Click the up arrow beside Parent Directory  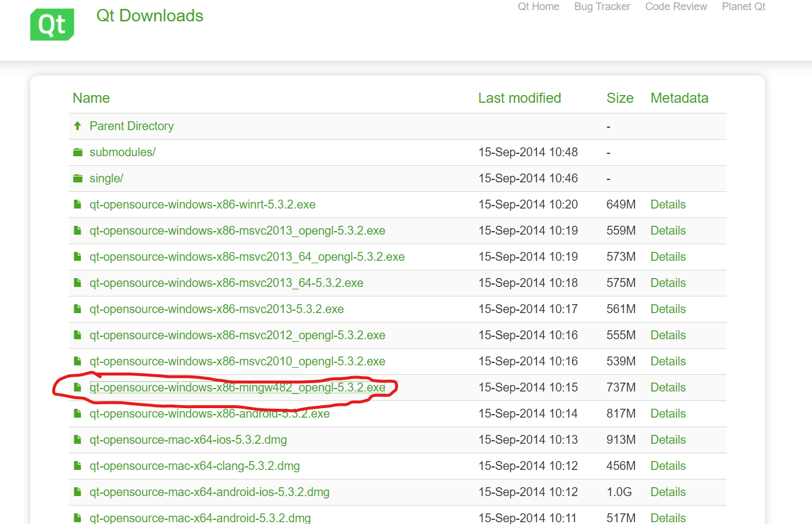[x=78, y=126]
